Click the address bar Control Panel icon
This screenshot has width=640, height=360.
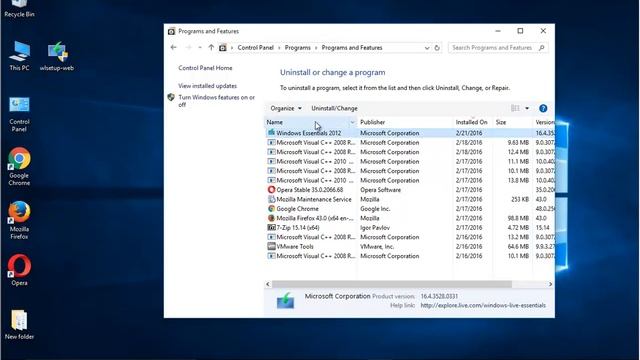point(222,48)
